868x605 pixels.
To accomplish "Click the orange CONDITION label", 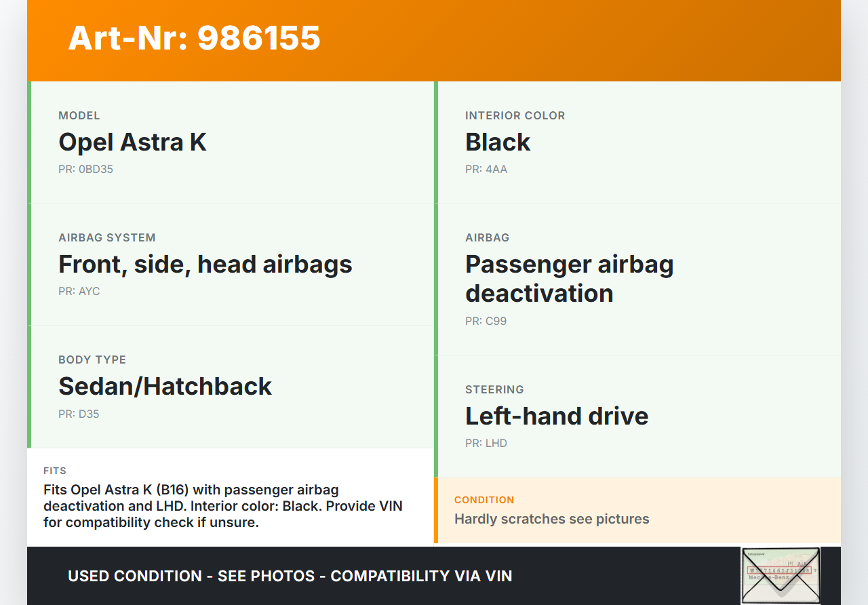I will click(484, 500).
